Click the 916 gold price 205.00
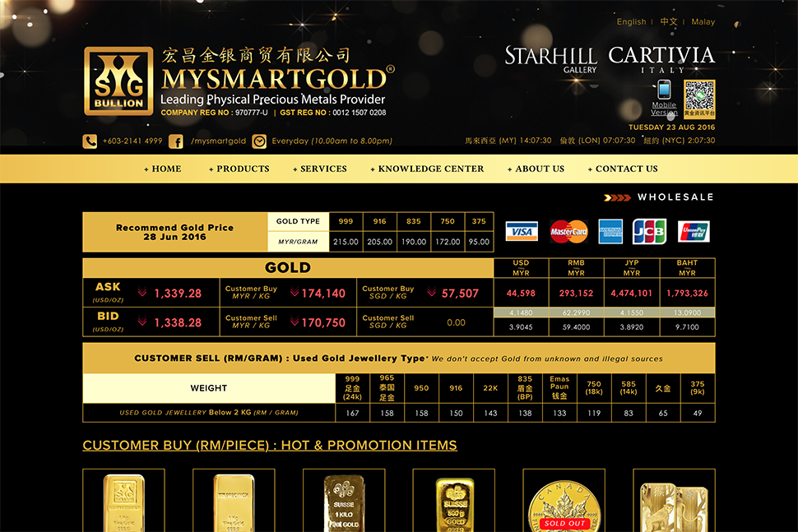 (379, 242)
